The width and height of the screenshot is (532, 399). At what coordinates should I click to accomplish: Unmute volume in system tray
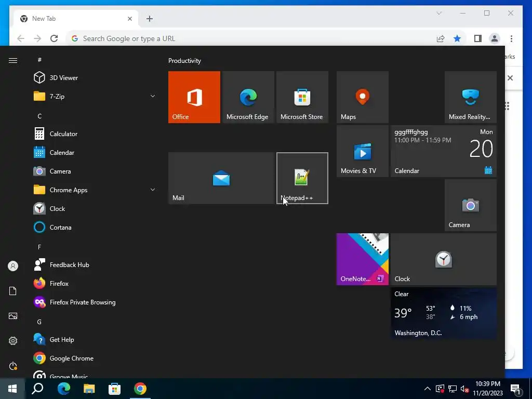[x=465, y=389]
